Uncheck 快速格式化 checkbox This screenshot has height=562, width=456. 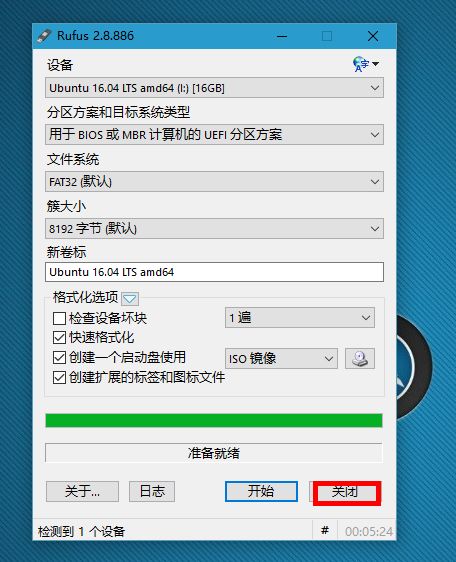[x=59, y=338]
